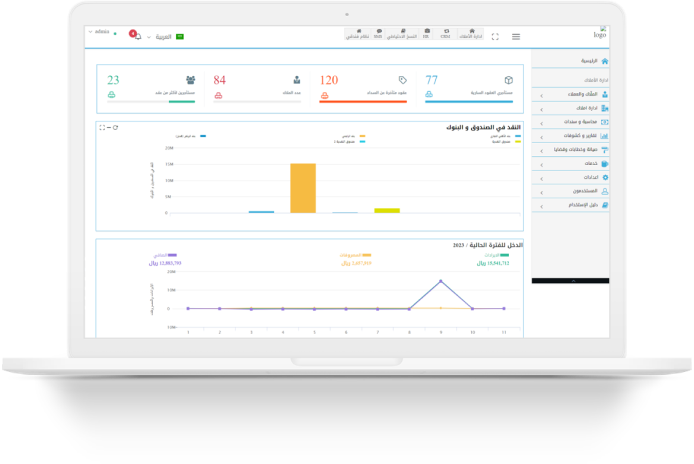Open the notifications bell icon
This screenshot has width=694, height=464.
[138, 37]
